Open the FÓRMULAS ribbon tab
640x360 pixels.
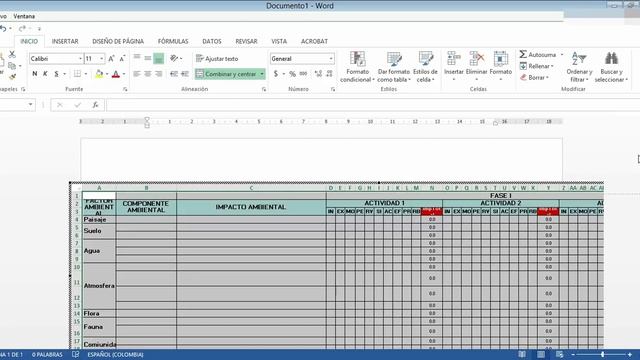[173, 41]
